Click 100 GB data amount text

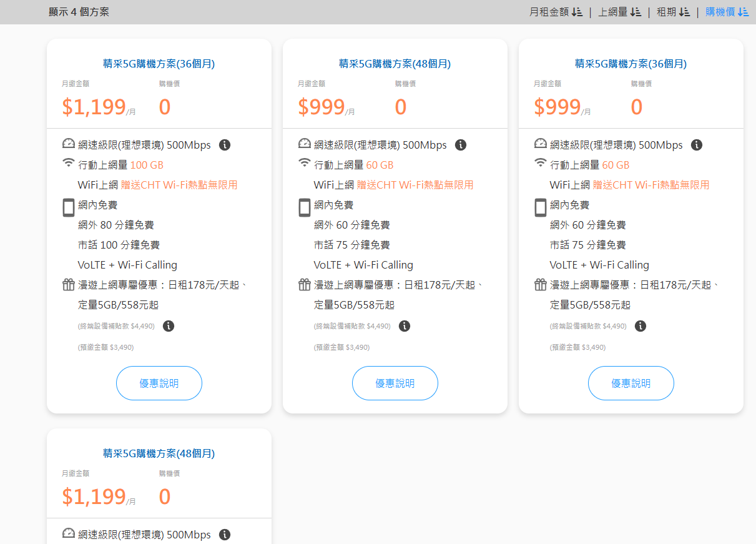(147, 165)
